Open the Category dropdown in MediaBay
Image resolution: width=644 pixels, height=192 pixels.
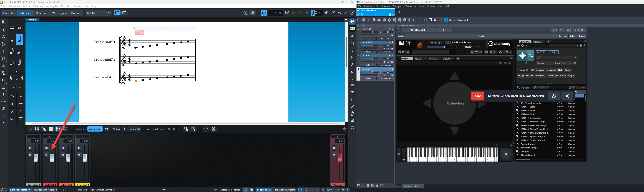click(x=545, y=63)
